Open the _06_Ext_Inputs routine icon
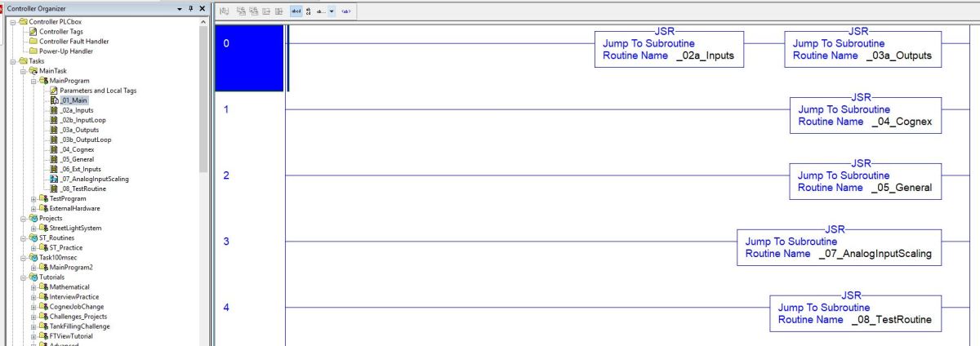Screen dimensions: 980x346 (x=54, y=168)
